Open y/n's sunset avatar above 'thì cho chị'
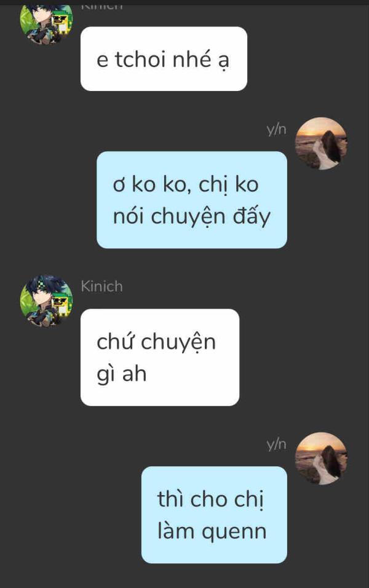 321,458
